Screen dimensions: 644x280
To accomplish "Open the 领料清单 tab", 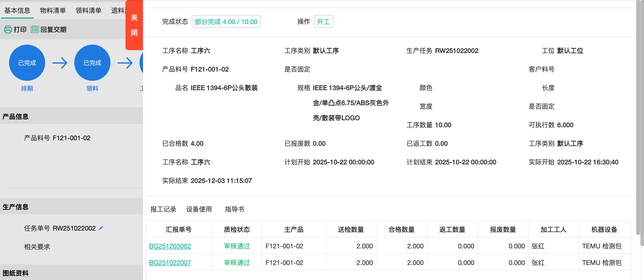I will click(x=88, y=11).
